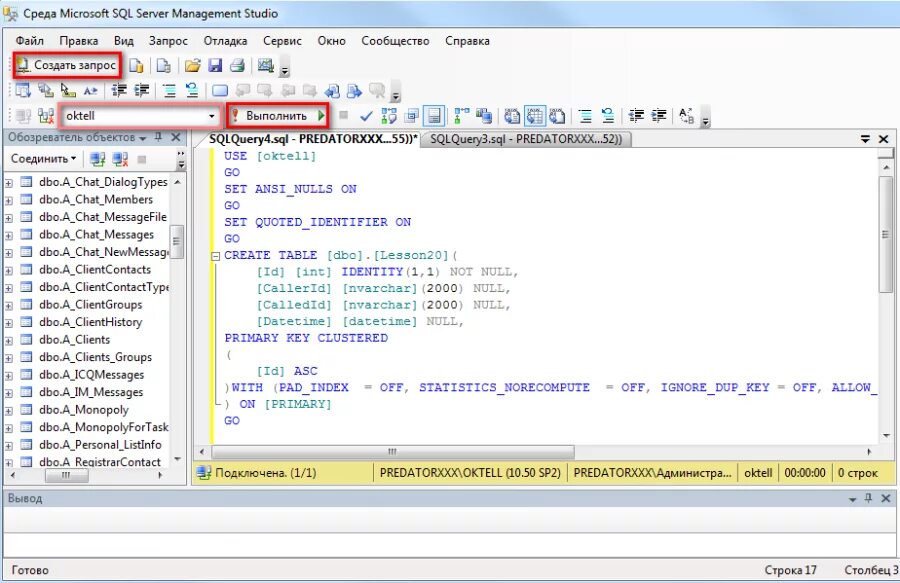
Task: Select dbo.A_ICQMessages in the tree
Action: tap(91, 375)
